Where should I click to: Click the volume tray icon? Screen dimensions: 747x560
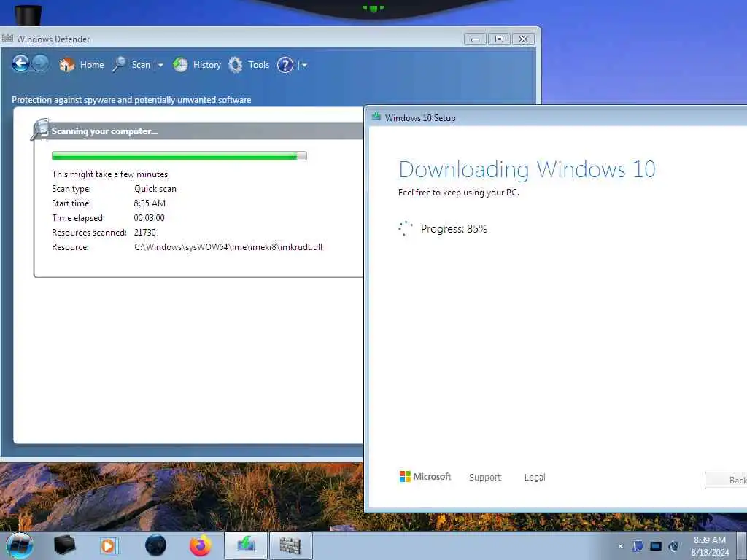(673, 546)
